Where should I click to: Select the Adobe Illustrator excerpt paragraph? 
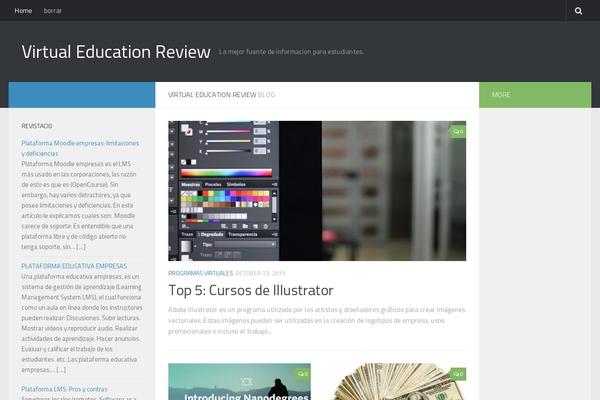coord(317,320)
